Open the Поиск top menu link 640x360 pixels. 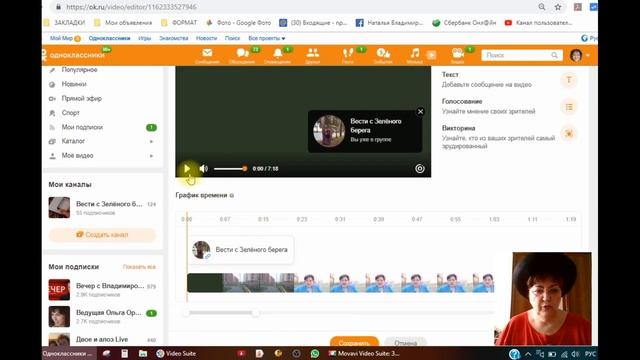point(232,38)
